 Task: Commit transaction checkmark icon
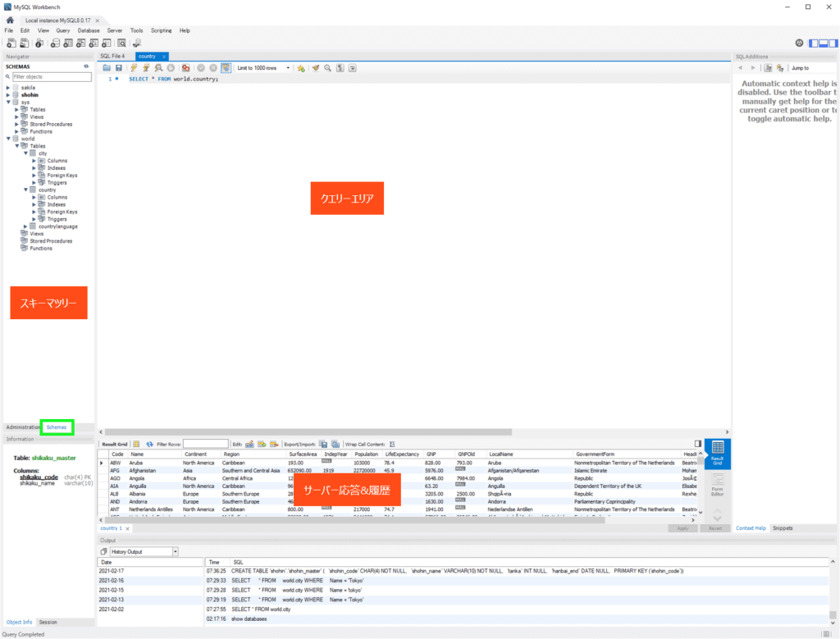coord(201,68)
